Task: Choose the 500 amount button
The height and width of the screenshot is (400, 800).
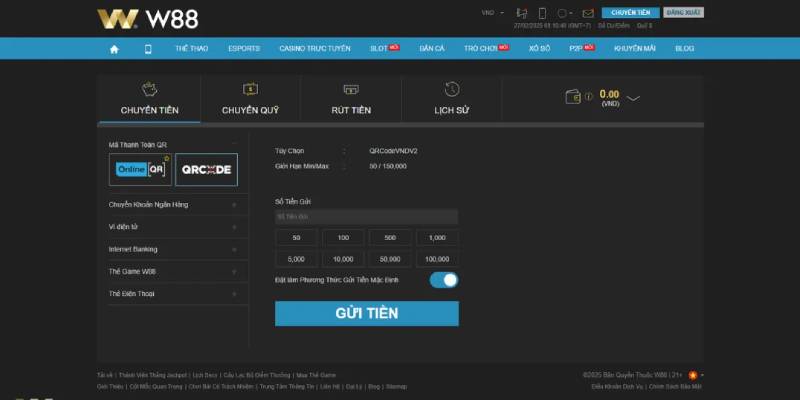Action: (390, 238)
